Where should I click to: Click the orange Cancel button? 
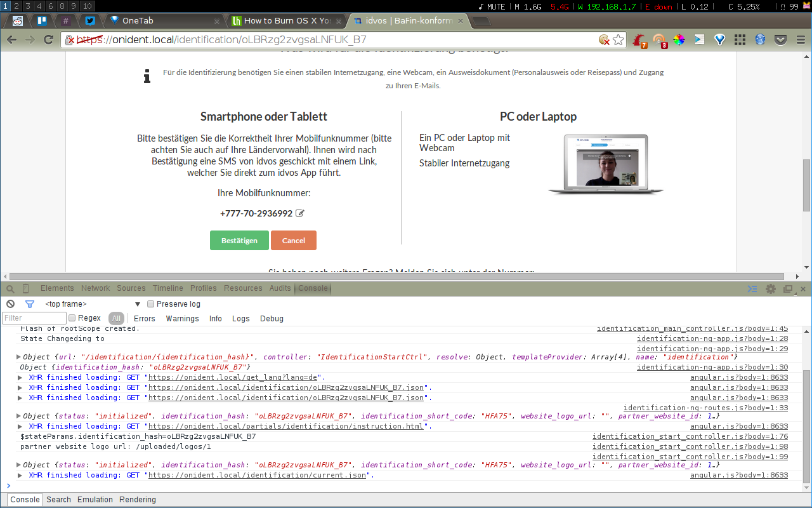[x=294, y=241]
